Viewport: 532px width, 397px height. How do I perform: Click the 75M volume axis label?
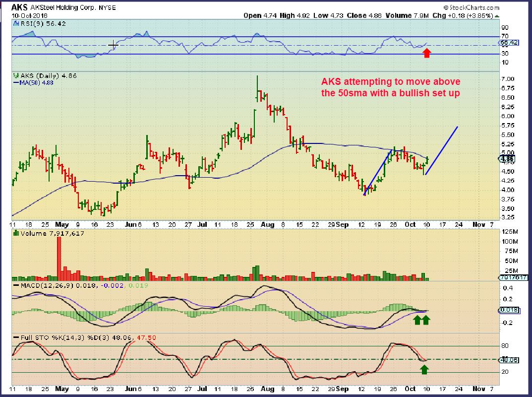click(511, 251)
